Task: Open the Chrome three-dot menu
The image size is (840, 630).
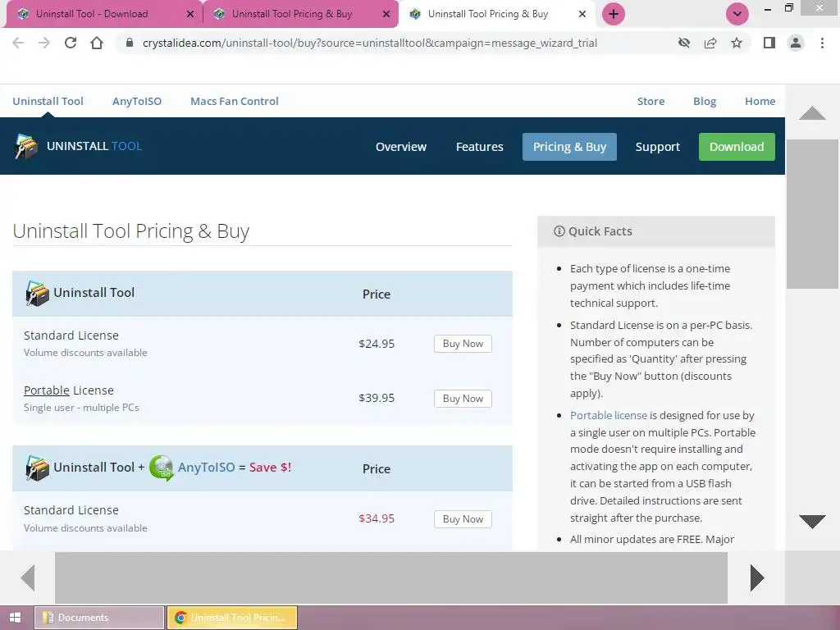Action: point(822,43)
